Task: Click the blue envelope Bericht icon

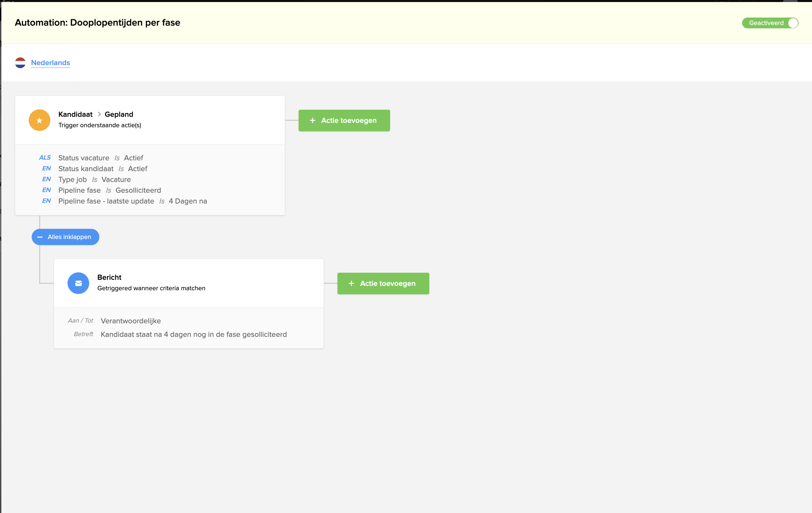Action: (78, 283)
